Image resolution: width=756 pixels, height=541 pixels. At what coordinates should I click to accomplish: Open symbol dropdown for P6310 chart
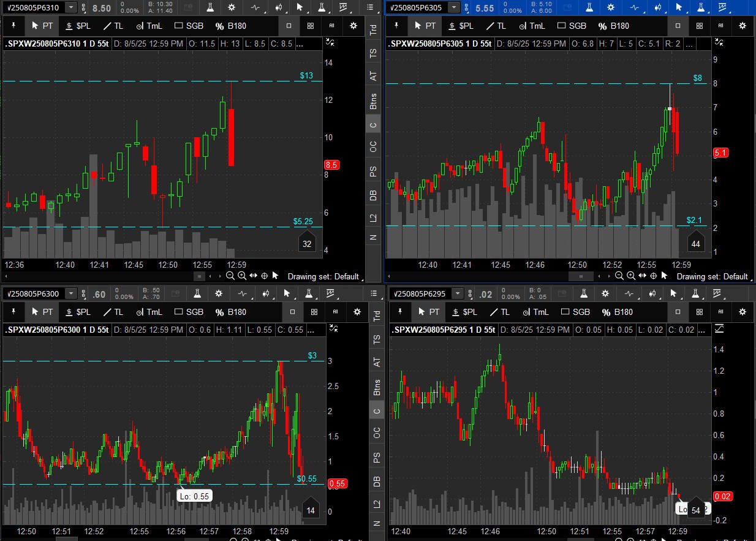click(71, 7)
